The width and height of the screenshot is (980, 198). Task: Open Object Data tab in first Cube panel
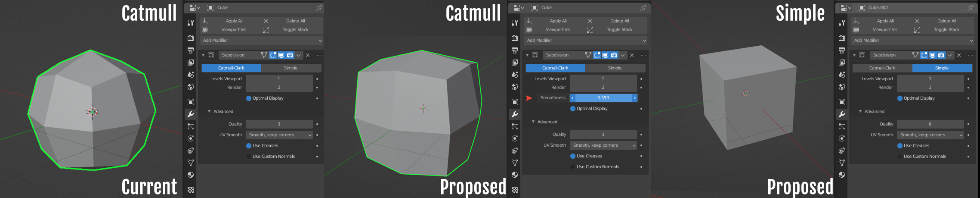(x=191, y=163)
